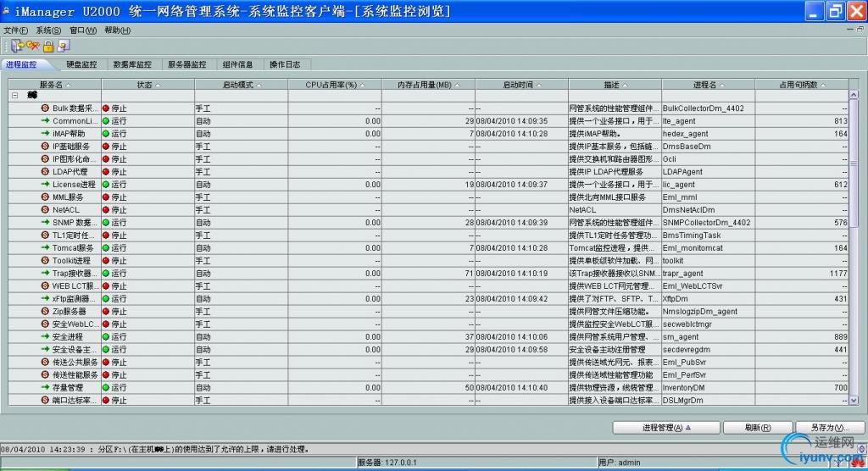This screenshot has width=868, height=471.
Task: Select handle count 1177 cell
Action: [x=802, y=274]
